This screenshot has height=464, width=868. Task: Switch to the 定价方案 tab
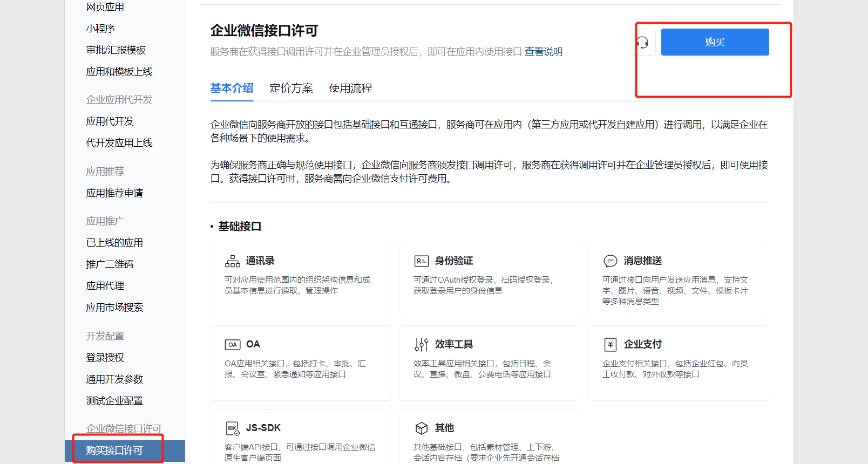291,88
